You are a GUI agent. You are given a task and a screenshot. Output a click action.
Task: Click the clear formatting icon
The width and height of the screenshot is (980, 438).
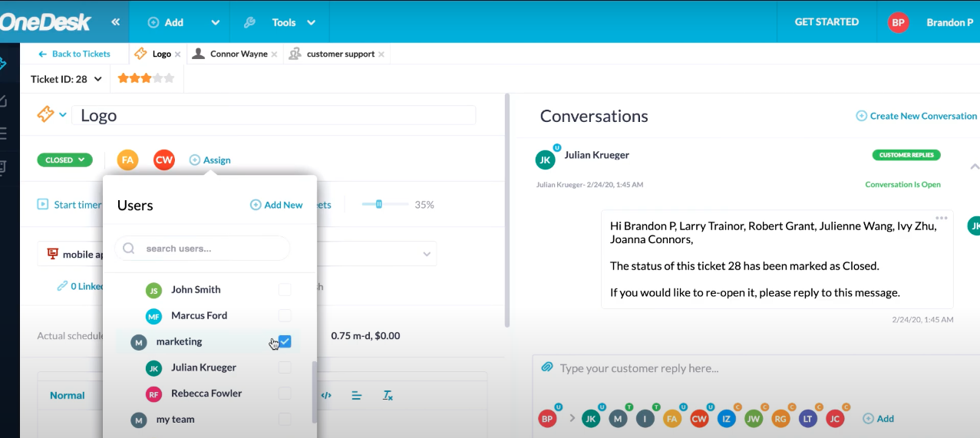click(x=388, y=395)
